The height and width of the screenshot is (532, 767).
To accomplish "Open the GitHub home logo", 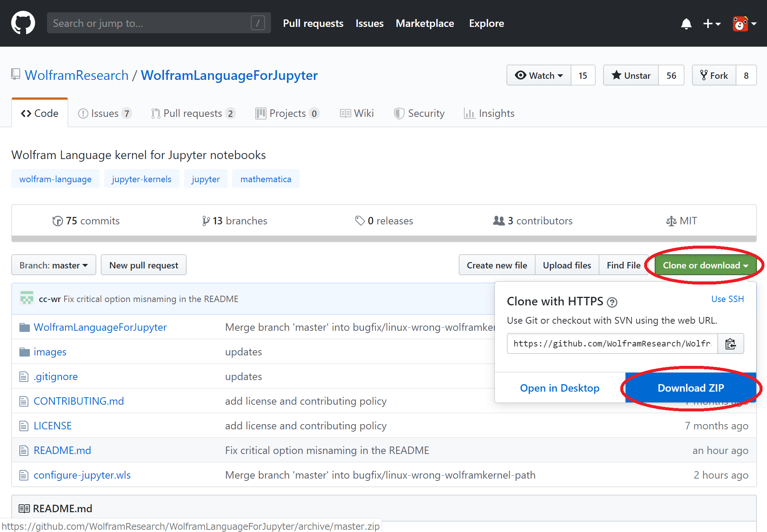I will point(23,23).
